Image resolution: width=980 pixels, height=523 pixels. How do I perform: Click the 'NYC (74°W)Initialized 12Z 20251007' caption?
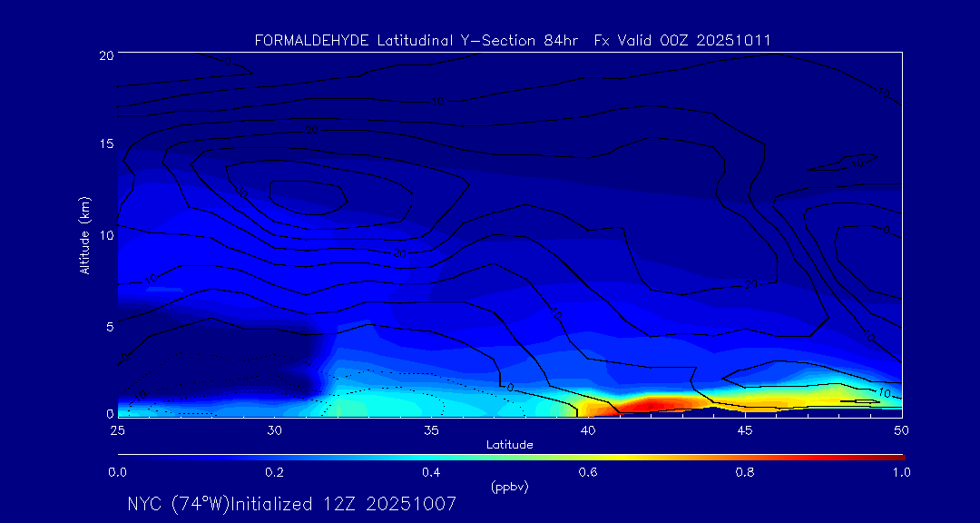[x=291, y=504]
